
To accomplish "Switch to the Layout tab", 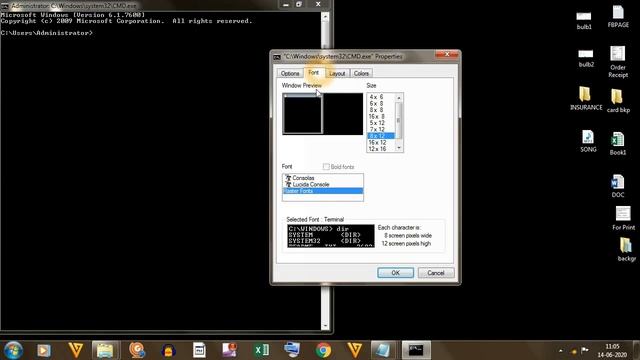I will (x=337, y=73).
